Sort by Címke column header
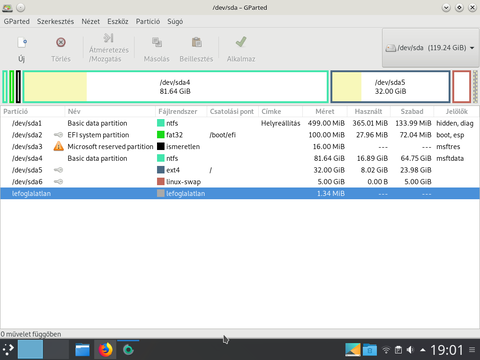This screenshot has height=360, width=480. pos(281,111)
